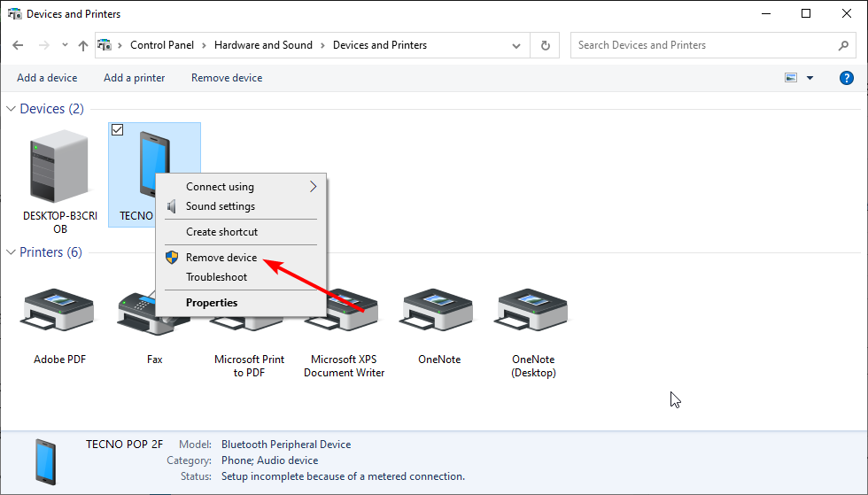Click the Bluetooth Peripheral Device model text

click(x=286, y=444)
